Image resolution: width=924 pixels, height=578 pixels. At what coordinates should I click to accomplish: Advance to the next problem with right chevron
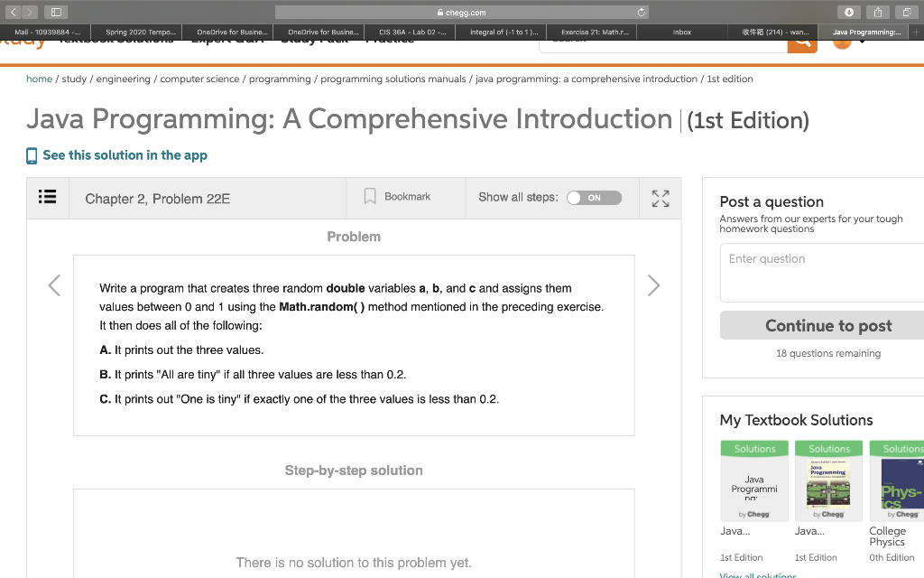[652, 285]
